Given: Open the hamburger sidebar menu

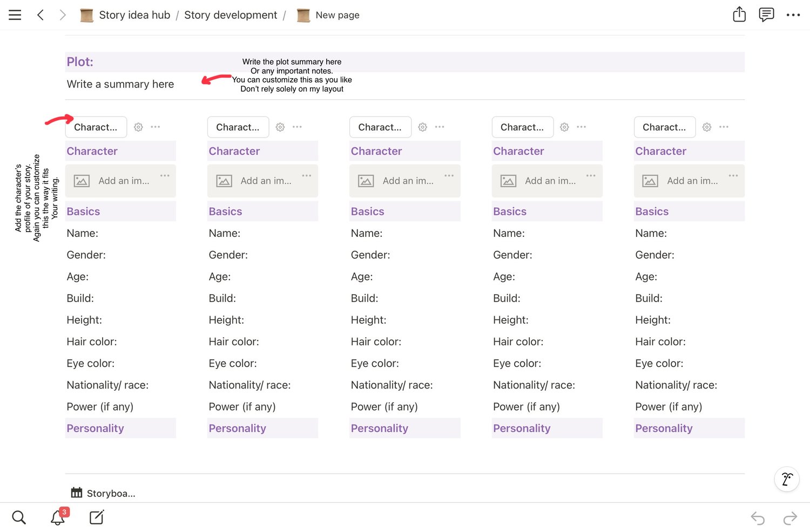Looking at the screenshot, I should pos(15,15).
